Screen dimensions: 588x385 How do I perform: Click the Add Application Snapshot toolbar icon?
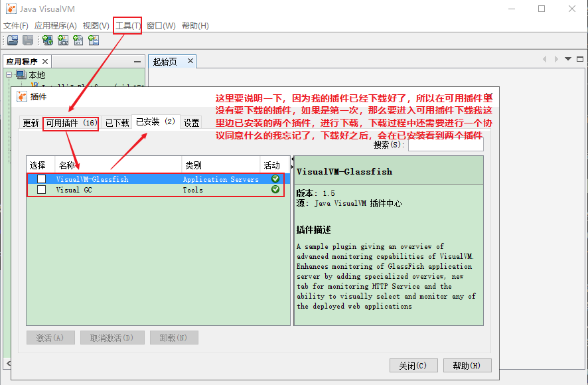point(94,40)
